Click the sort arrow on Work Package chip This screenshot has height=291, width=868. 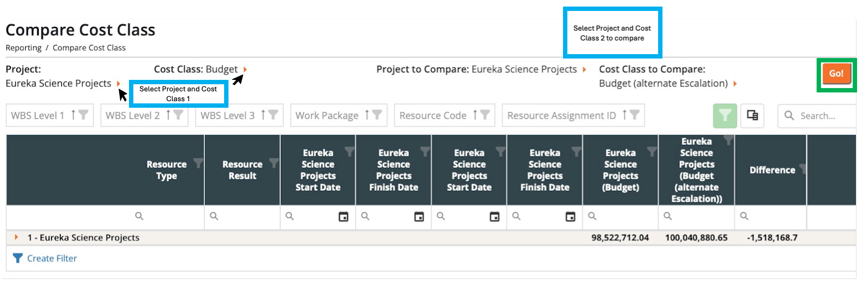(367, 115)
